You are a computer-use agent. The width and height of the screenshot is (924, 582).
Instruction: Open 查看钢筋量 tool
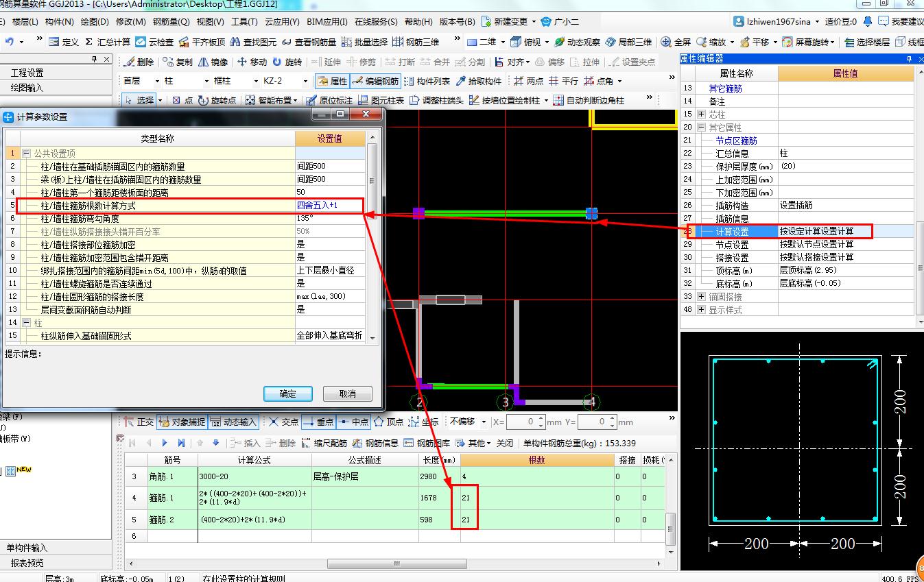tap(308, 42)
